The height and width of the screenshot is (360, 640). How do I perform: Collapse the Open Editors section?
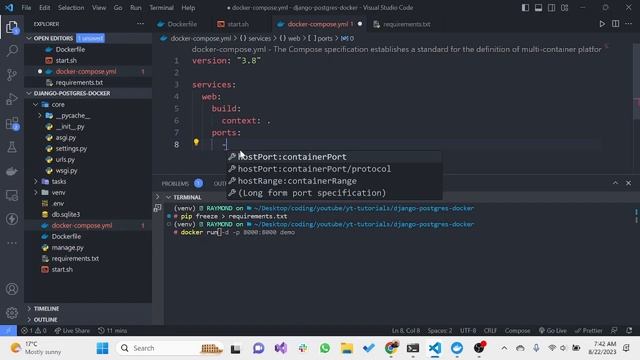click(x=53, y=38)
